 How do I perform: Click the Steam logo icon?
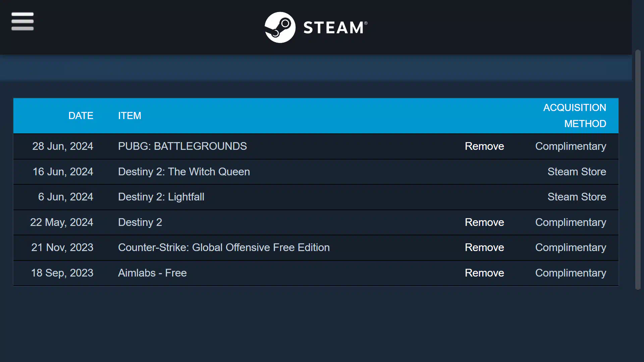pyautogui.click(x=280, y=27)
